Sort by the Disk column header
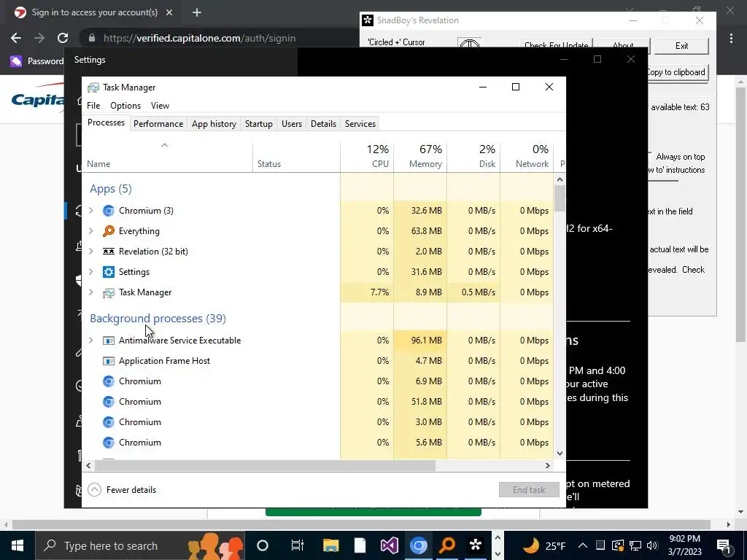747x560 pixels. tap(474, 157)
